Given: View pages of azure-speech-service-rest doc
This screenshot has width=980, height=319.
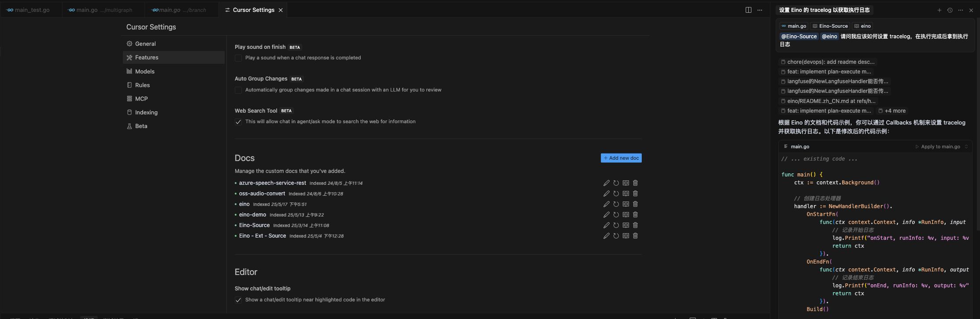Looking at the screenshot, I should 626,183.
